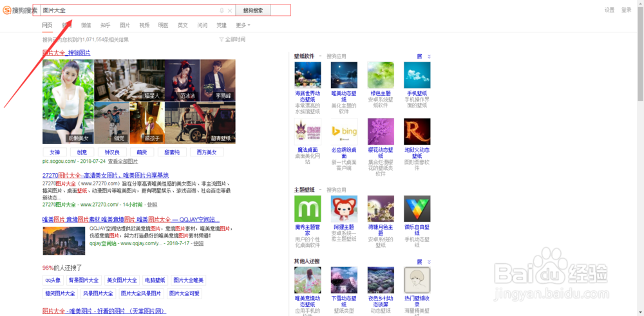
Task: Click the 西方美女 image tag button
Action: click(x=207, y=153)
